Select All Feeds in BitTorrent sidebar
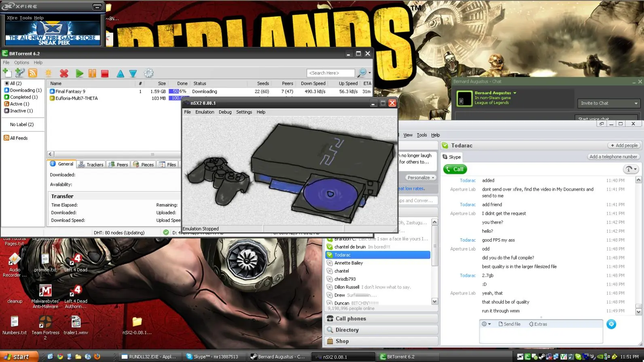 pos(16,138)
